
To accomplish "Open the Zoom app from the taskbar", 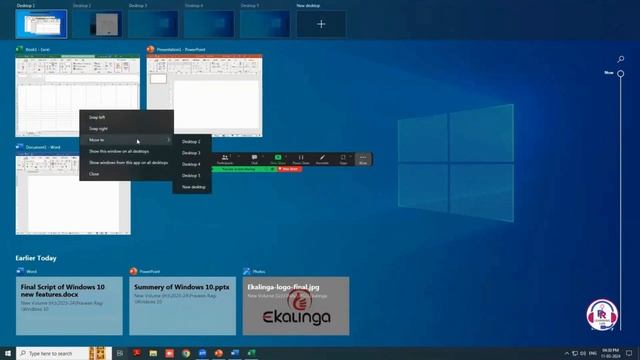I will click(x=202, y=353).
